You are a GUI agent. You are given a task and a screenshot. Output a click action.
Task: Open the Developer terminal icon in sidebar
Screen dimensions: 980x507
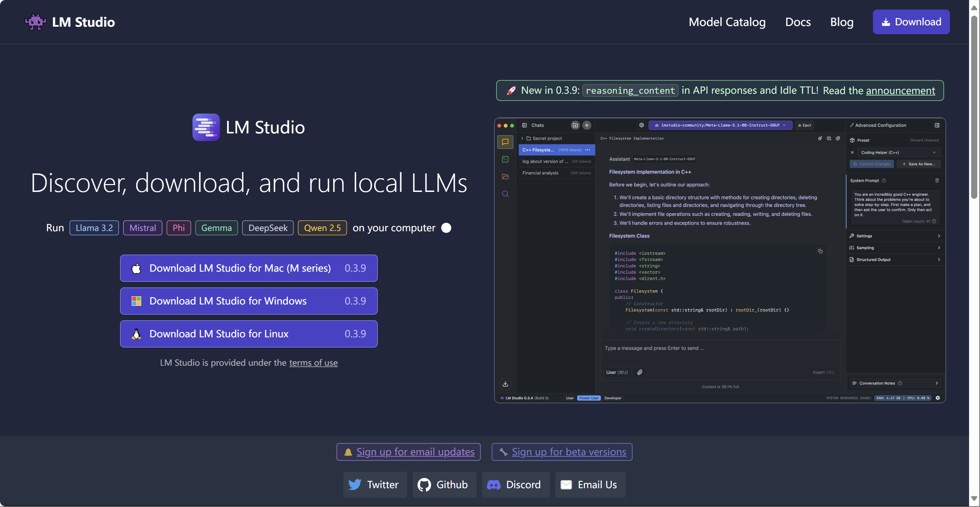click(505, 159)
